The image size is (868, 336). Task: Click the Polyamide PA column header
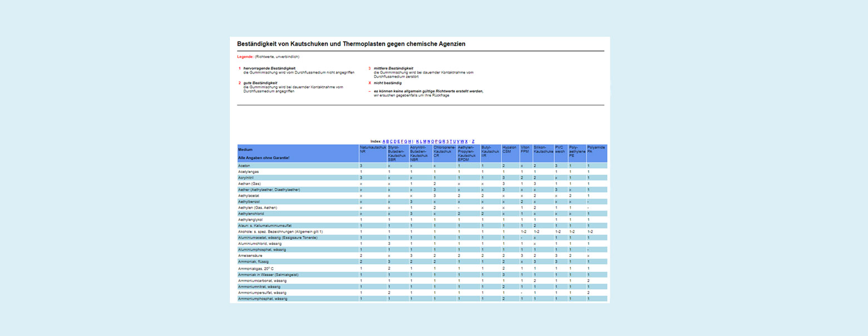pos(596,149)
